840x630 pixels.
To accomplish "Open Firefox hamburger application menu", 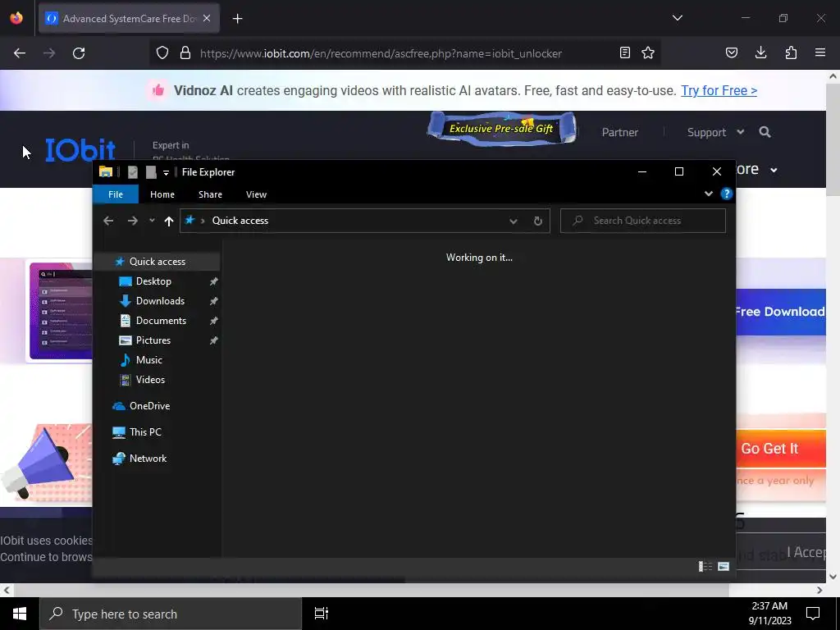I will 820,52.
